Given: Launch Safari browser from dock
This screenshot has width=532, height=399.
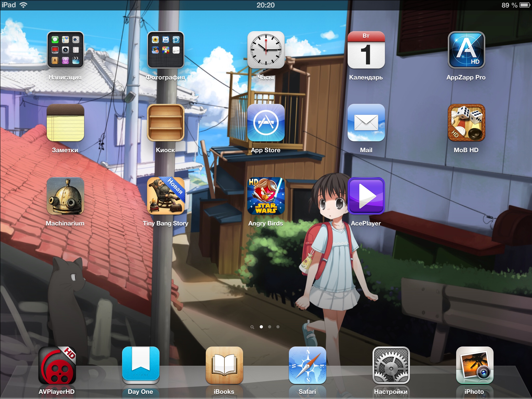Looking at the screenshot, I should [307, 365].
